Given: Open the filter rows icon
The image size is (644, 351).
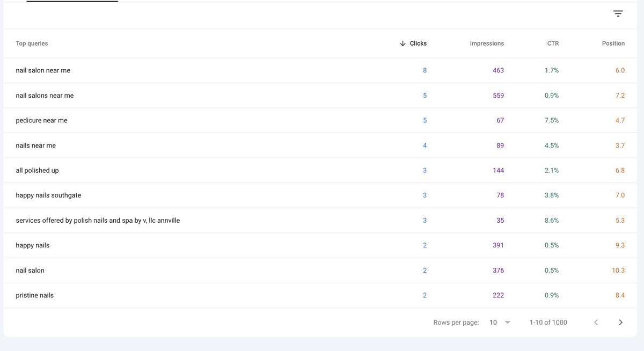Looking at the screenshot, I should click(618, 14).
